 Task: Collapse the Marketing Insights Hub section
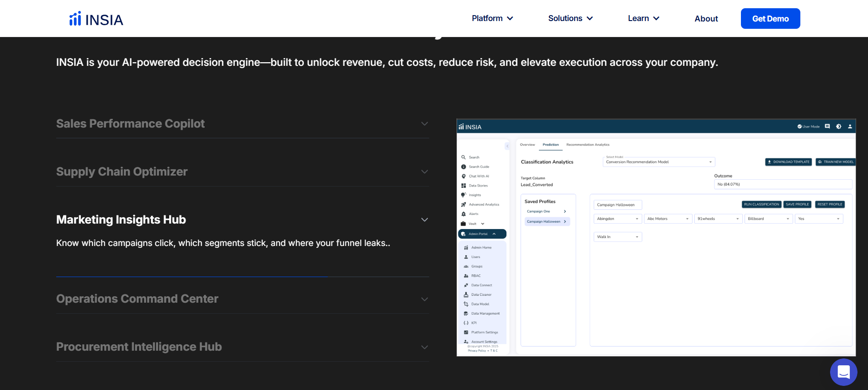point(242,220)
